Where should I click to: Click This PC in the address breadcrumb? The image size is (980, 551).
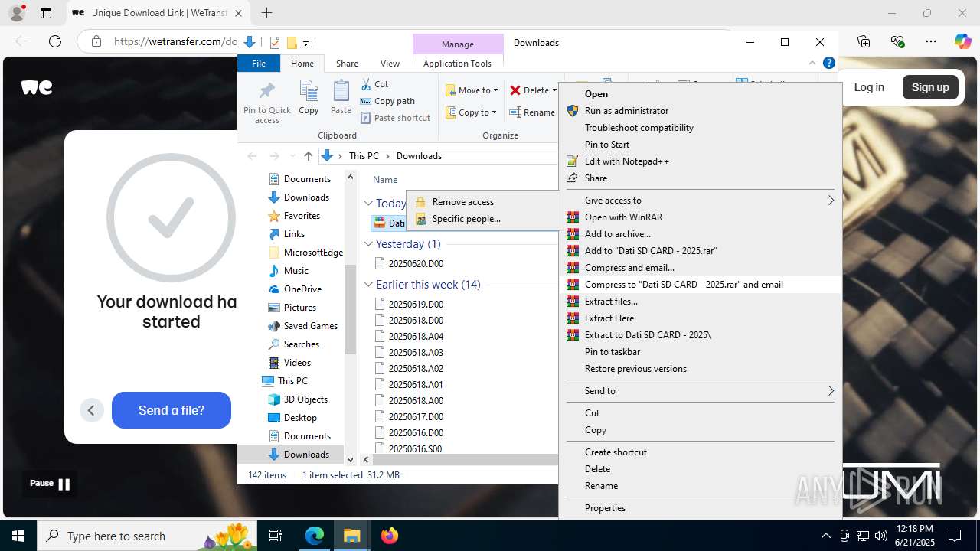[364, 156]
